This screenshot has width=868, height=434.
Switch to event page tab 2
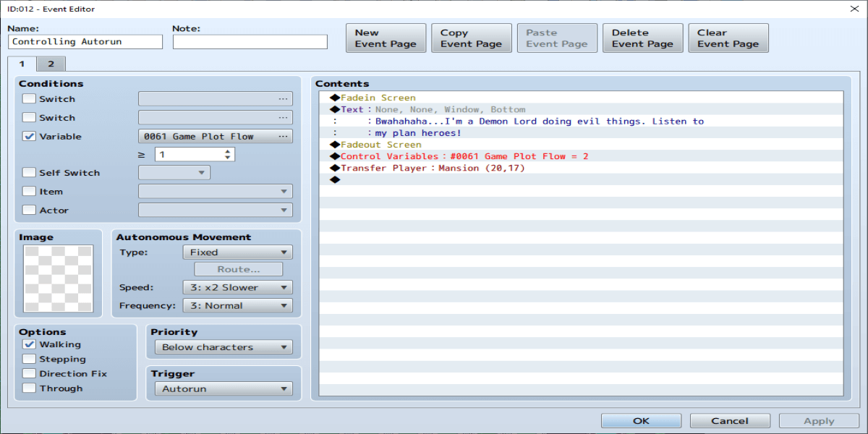[51, 64]
